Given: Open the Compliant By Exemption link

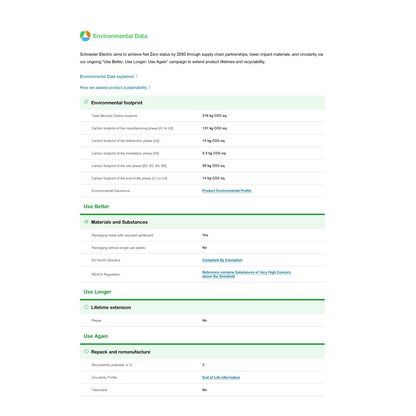Looking at the screenshot, I should (x=222, y=260).
